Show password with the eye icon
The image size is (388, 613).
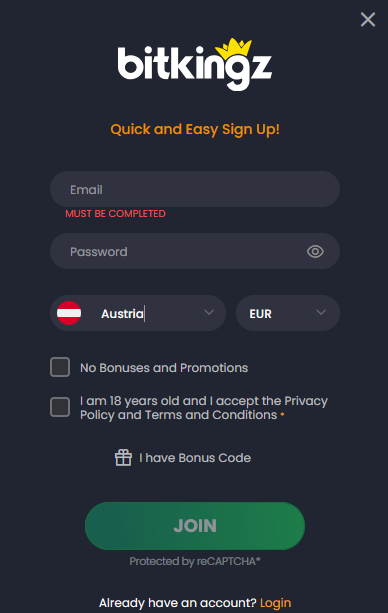315,251
